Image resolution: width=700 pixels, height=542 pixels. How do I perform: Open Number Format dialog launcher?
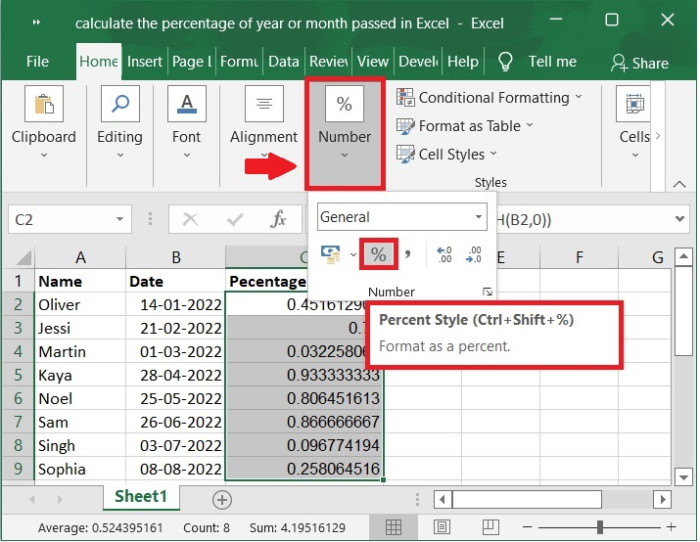[x=487, y=292]
